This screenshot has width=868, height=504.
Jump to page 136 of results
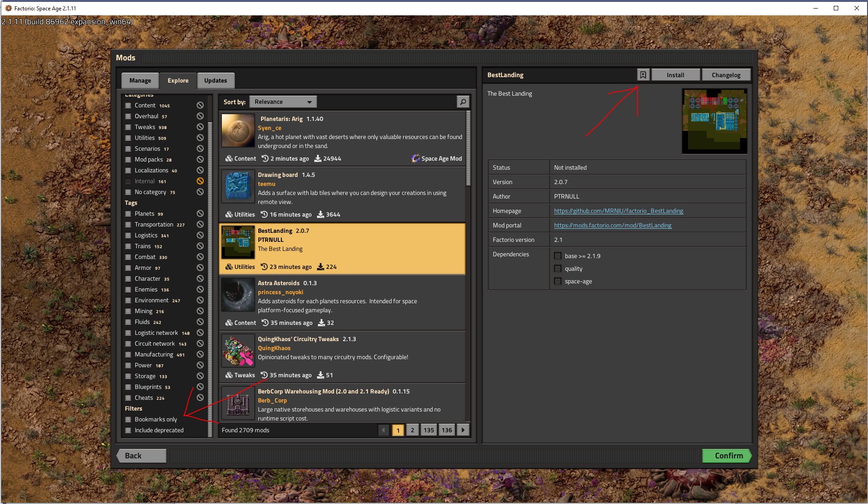(447, 430)
